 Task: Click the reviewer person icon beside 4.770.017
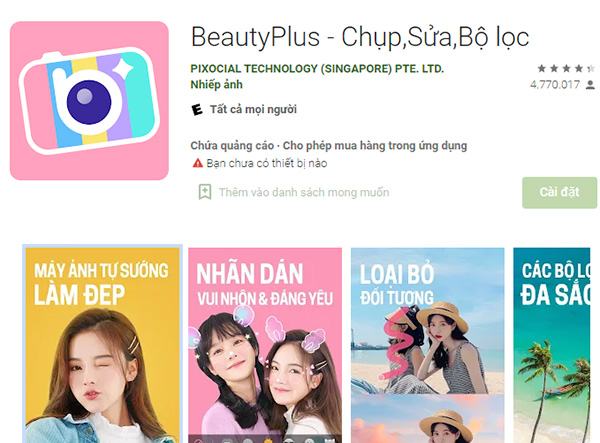(590, 85)
